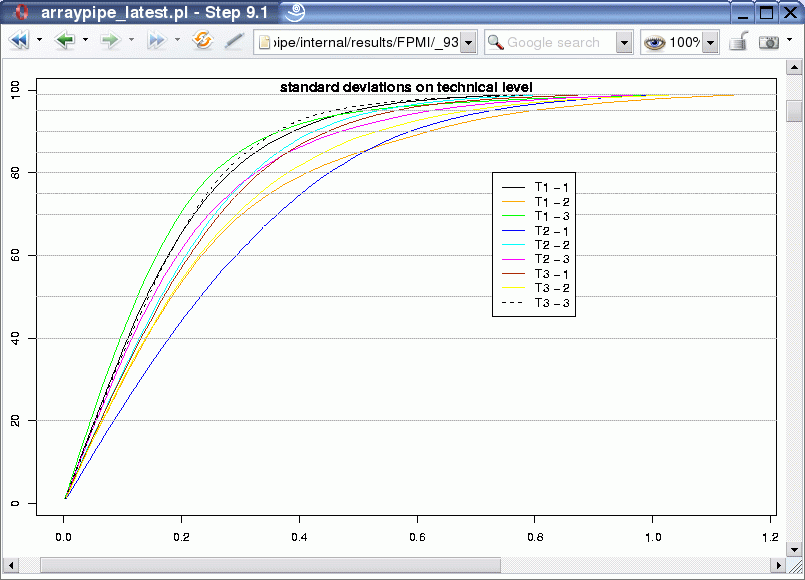Click the horizontal scrollbar left arrow
The width and height of the screenshot is (805, 580).
(11, 565)
